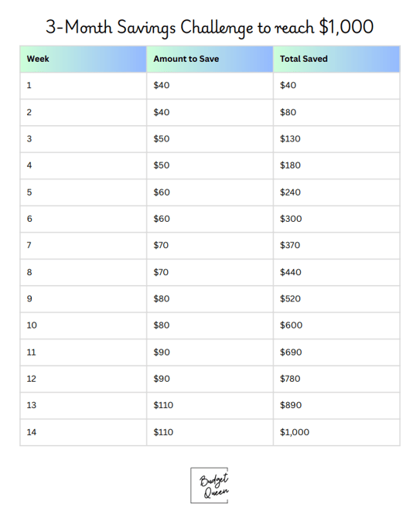
Task: Click the Week 14 amount cell $110
Action: (x=210, y=432)
